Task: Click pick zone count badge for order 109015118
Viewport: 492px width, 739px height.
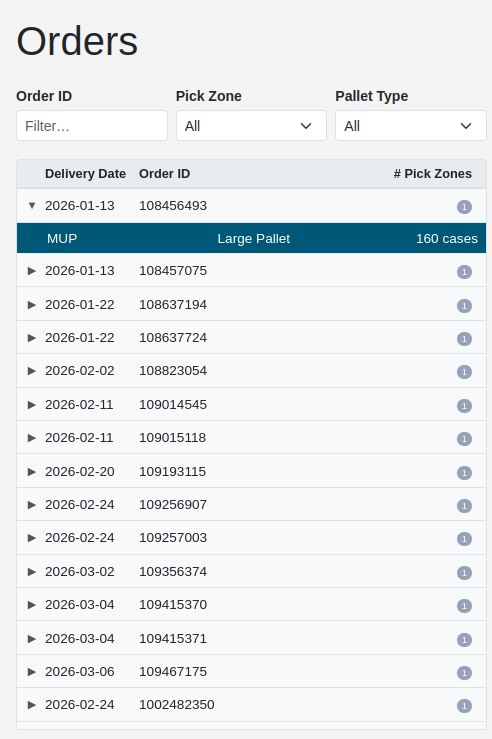Action: tap(464, 438)
